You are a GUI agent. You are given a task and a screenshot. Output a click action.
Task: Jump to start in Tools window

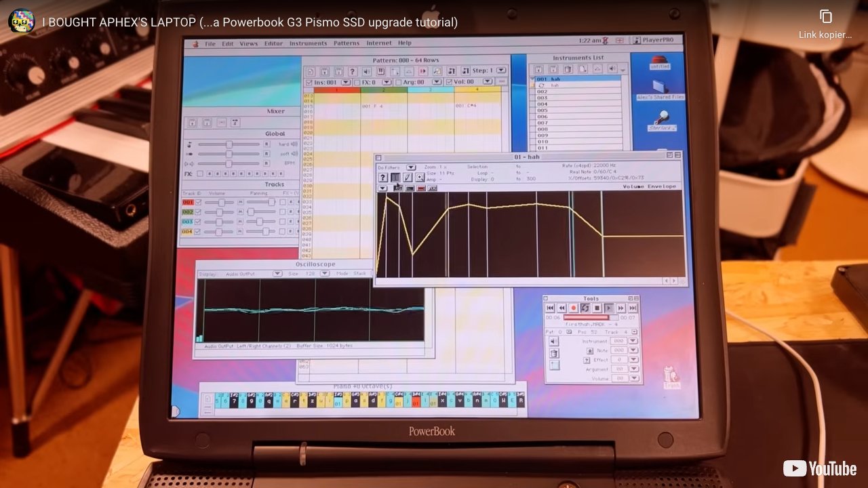[x=550, y=308]
